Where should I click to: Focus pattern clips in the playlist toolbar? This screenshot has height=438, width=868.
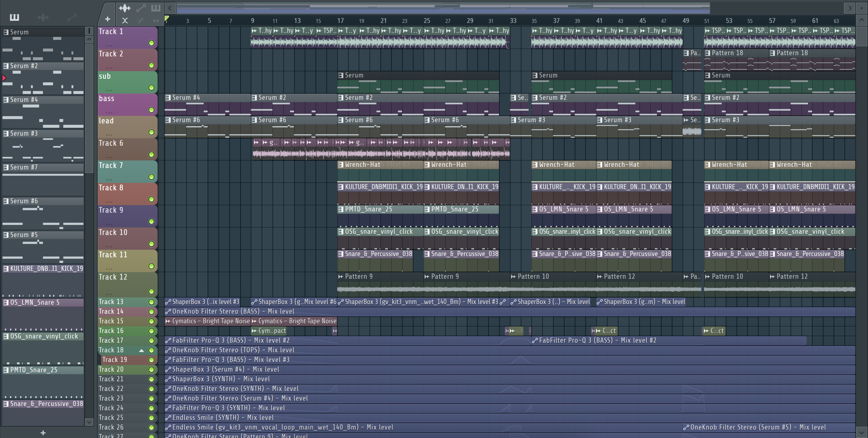(155, 8)
